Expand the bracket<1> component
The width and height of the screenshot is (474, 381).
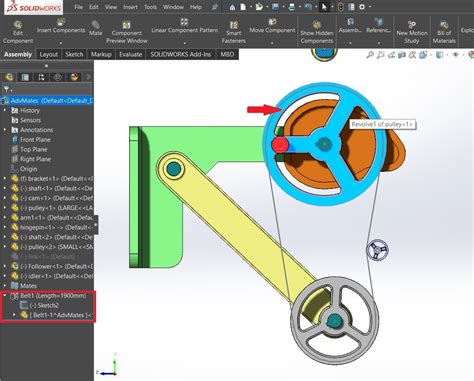(x=5, y=178)
